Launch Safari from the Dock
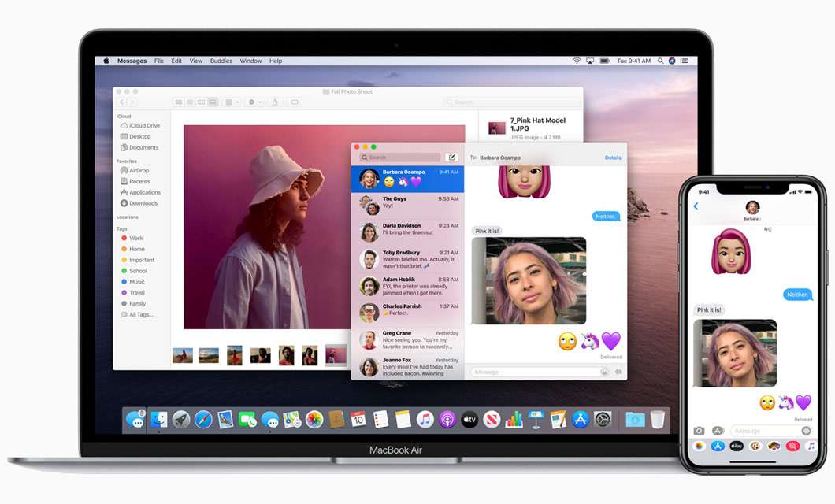 [202, 420]
